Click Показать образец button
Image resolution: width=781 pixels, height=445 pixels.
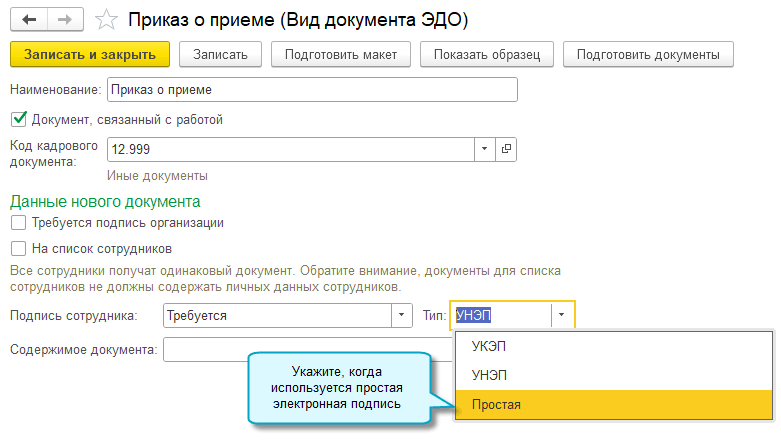[x=487, y=53]
